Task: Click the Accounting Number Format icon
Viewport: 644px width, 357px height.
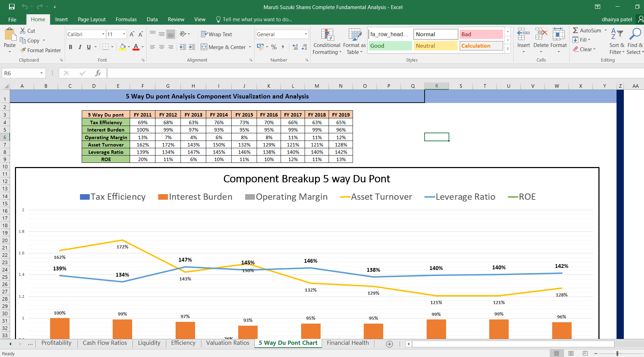Action: pos(260,47)
